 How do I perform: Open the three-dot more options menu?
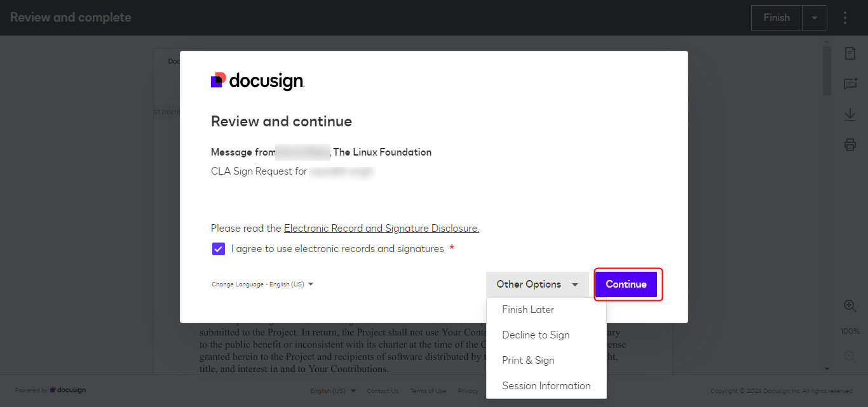[x=844, y=18]
